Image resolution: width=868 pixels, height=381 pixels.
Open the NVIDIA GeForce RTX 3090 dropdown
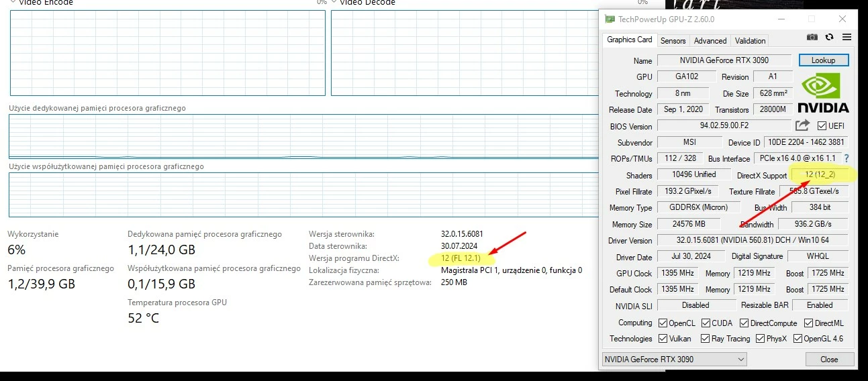tap(675, 359)
